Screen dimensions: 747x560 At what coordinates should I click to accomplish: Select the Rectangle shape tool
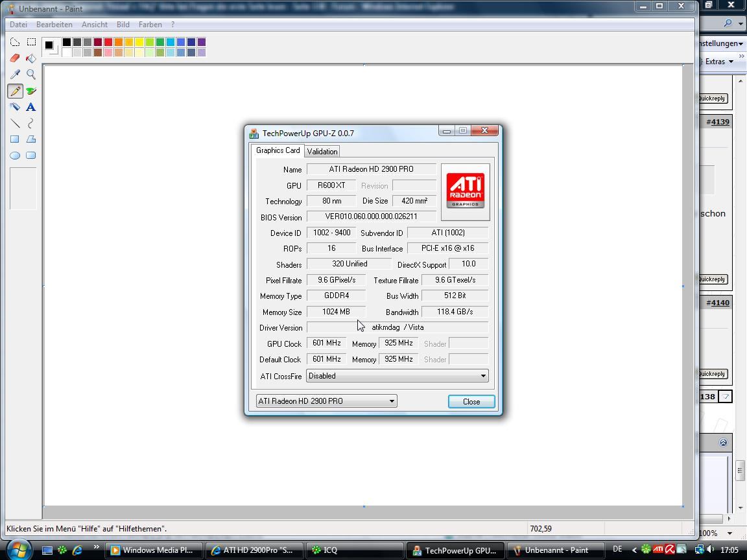click(15, 139)
